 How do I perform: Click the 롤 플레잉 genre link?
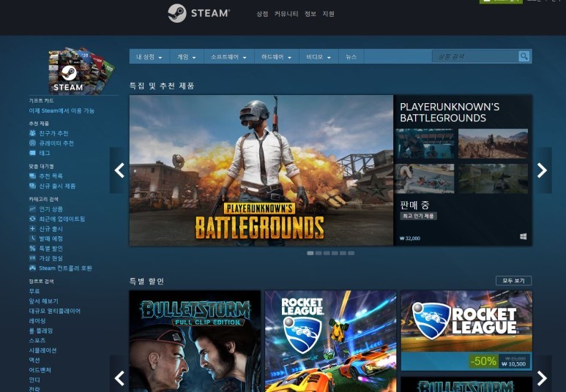(41, 331)
